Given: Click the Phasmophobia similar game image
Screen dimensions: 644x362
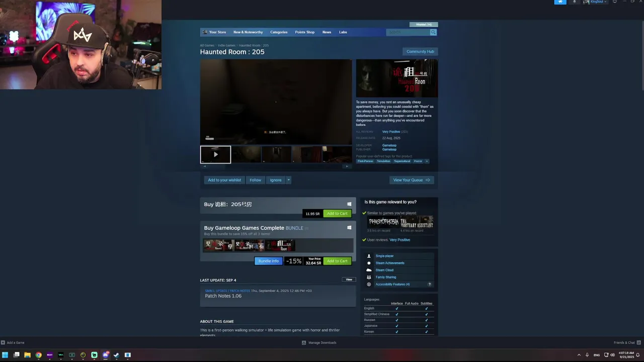Looking at the screenshot, I should [383, 222].
